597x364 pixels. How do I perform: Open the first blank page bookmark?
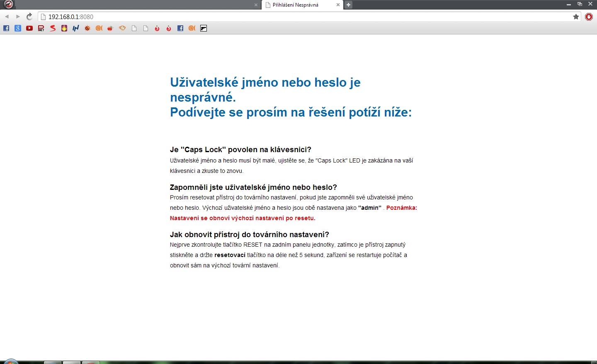134,28
